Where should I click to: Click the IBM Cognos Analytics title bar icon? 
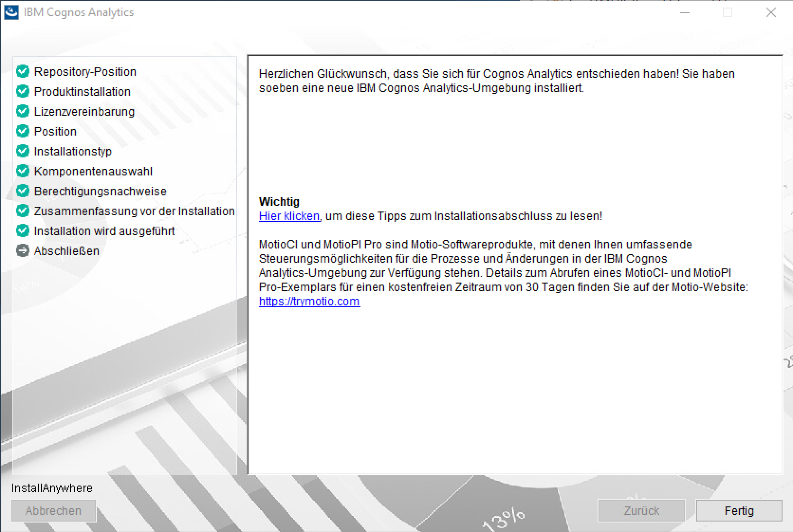(x=11, y=12)
